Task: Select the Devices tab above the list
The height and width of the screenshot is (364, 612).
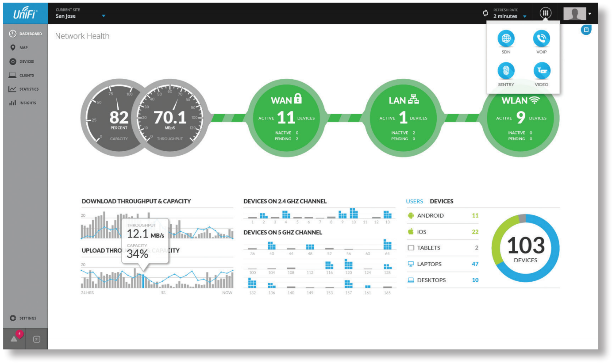Action: click(441, 201)
